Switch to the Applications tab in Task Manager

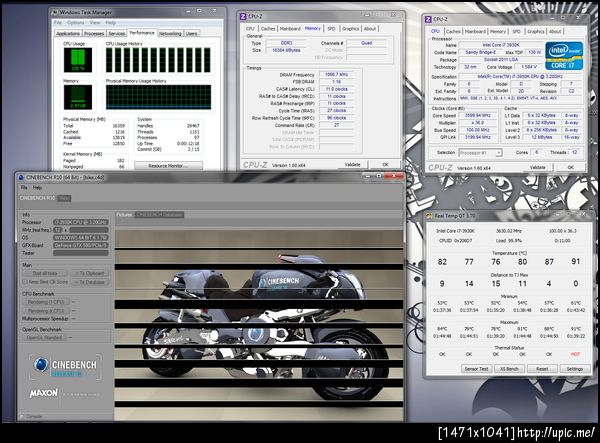(68, 34)
